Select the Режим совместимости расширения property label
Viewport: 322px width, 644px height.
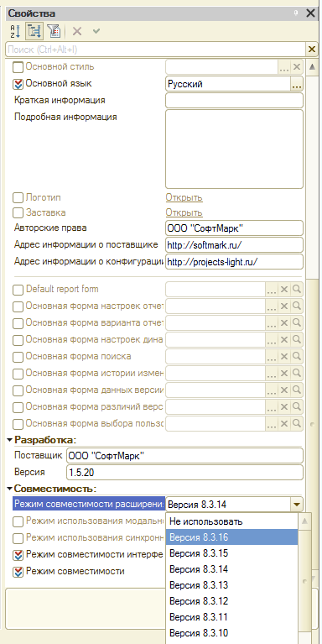pyautogui.click(x=89, y=504)
